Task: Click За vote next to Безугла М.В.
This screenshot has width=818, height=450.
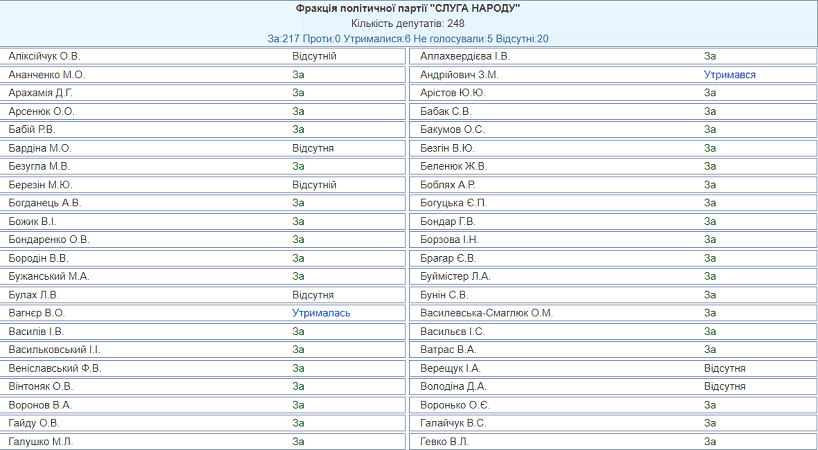Action: tap(298, 166)
